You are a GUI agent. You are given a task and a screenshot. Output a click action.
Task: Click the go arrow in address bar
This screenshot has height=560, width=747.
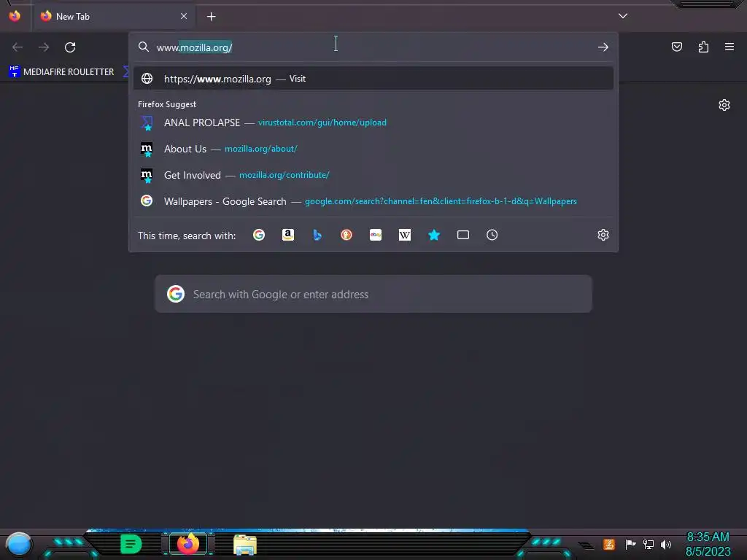(603, 47)
